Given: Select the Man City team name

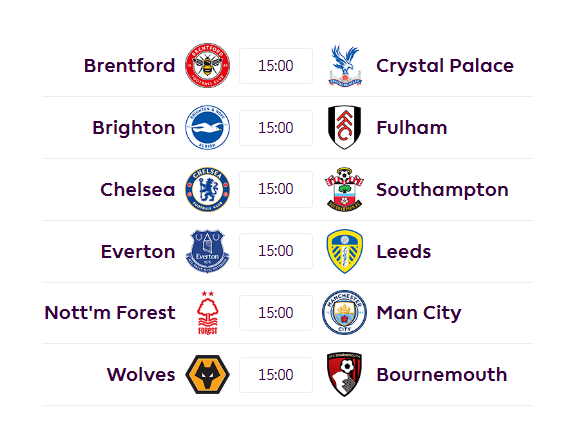Looking at the screenshot, I should (419, 313).
